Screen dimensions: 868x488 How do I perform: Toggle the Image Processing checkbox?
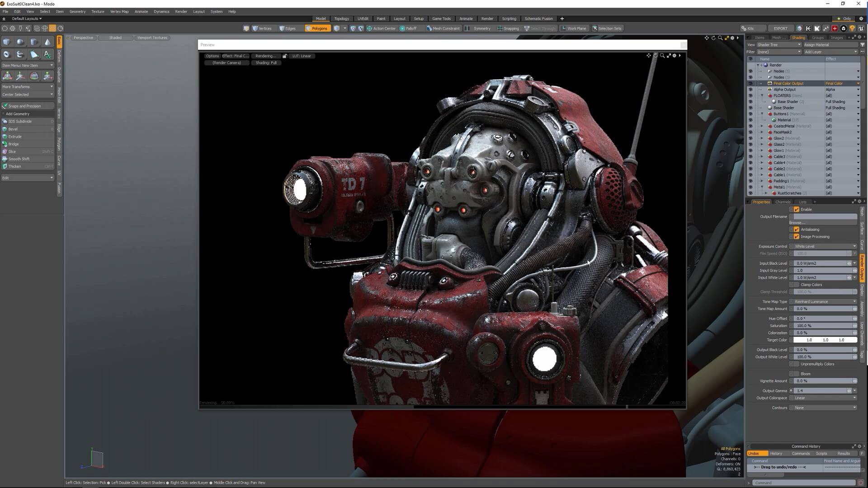(797, 237)
